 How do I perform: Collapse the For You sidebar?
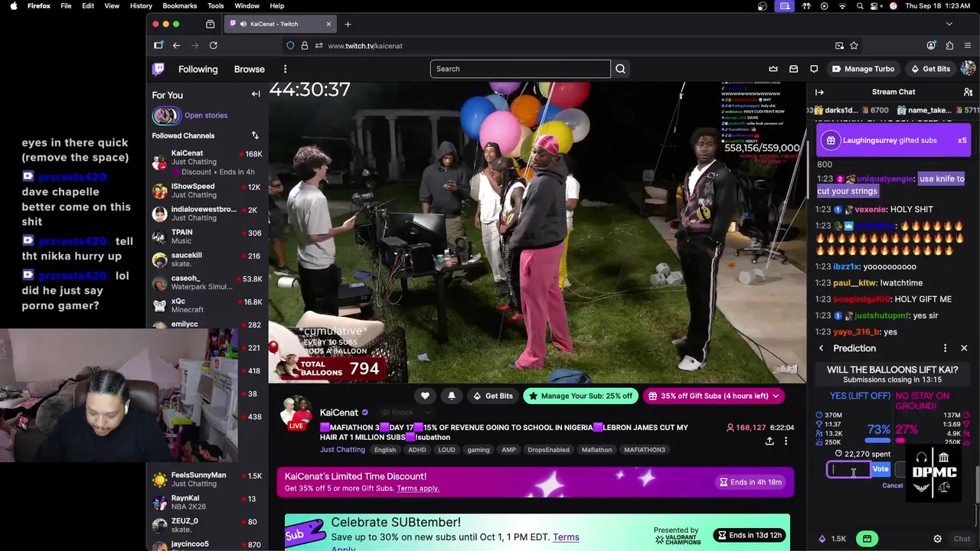coord(256,94)
